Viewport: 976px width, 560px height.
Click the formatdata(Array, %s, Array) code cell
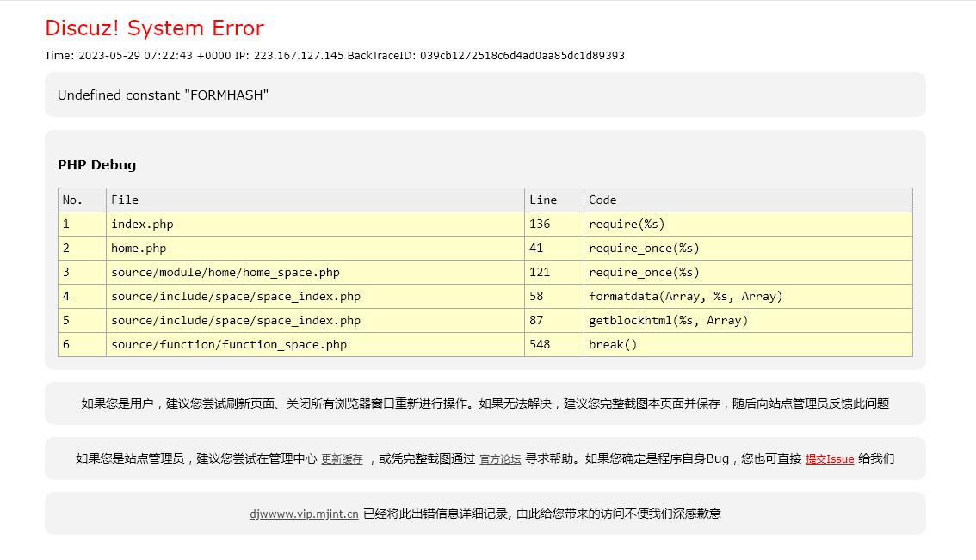point(685,297)
